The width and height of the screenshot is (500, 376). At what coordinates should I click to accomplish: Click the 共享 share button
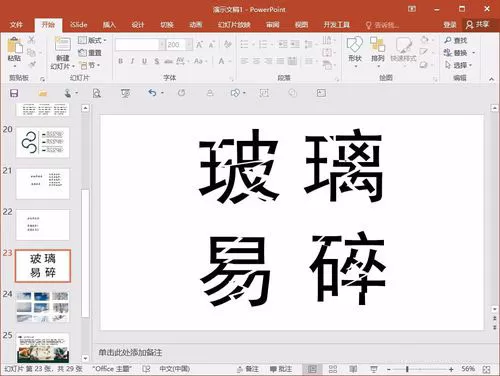pos(478,24)
